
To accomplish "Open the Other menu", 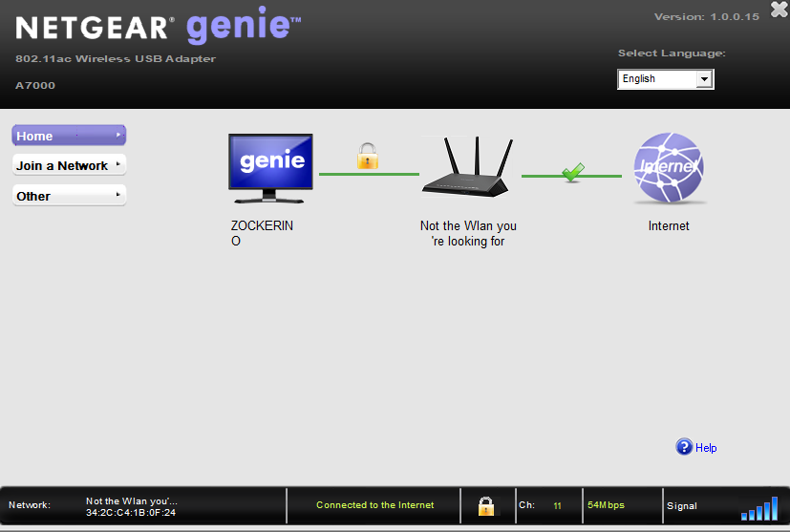I will (69, 196).
